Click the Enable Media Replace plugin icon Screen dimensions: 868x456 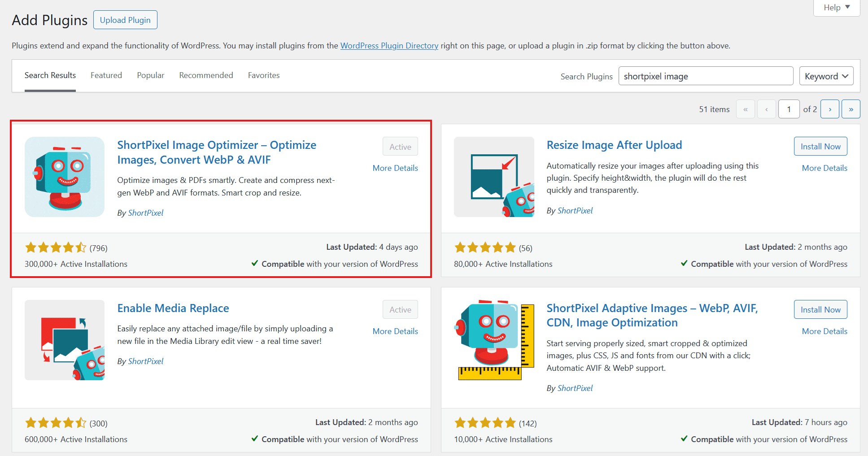coord(64,340)
